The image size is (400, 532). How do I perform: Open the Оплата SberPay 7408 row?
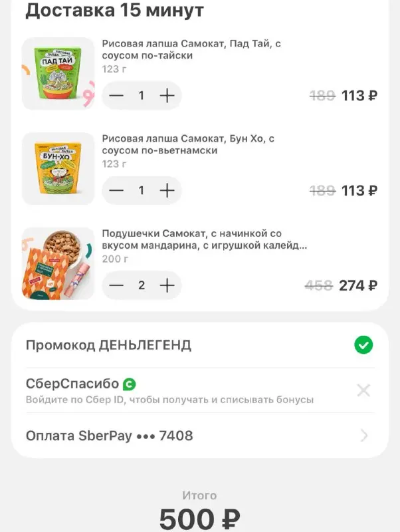click(200, 436)
